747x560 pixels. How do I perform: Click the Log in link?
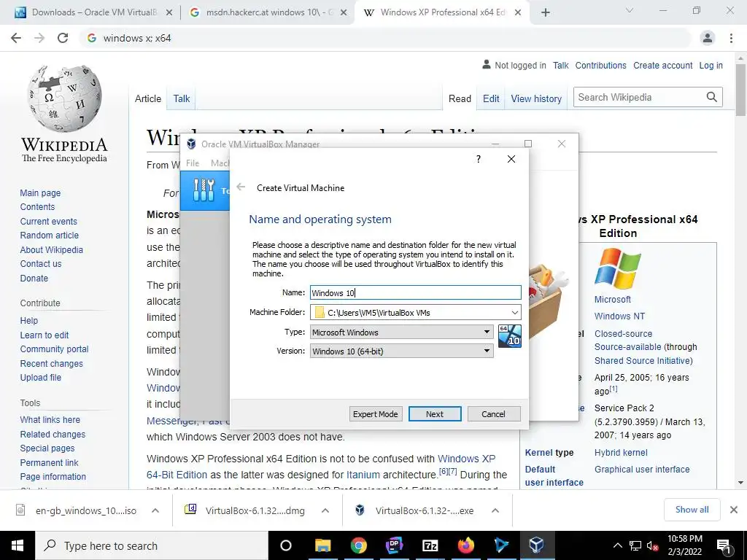(711, 65)
